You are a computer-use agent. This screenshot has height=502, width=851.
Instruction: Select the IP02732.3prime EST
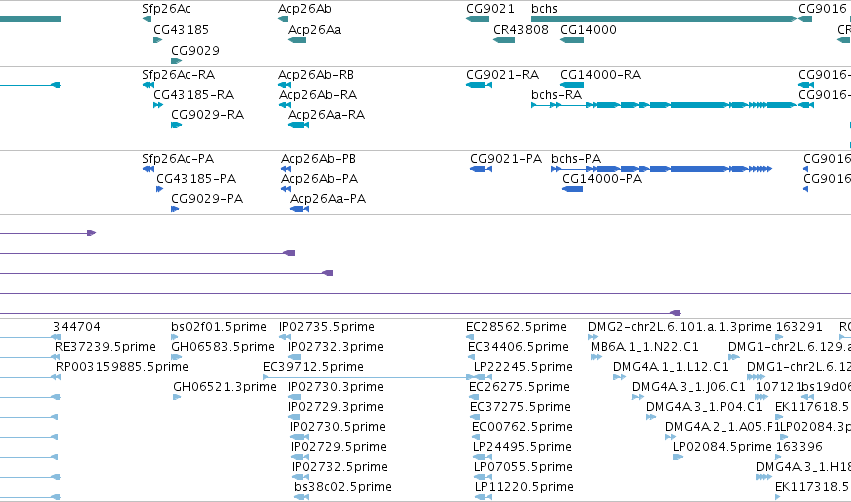(x=295, y=357)
